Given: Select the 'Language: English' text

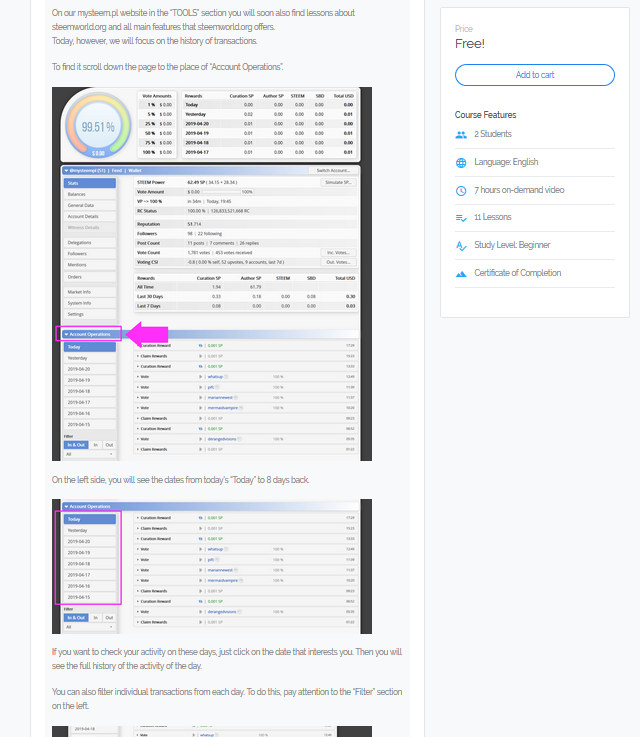Looking at the screenshot, I should (506, 162).
